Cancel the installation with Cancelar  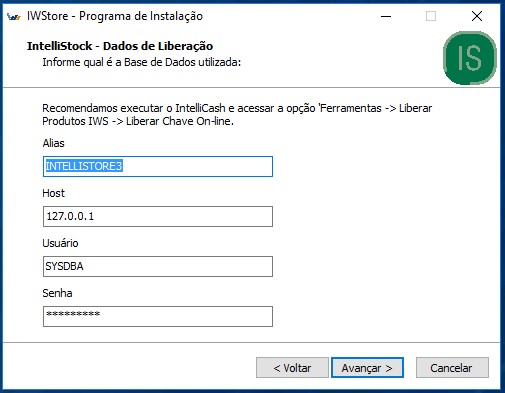tap(452, 368)
